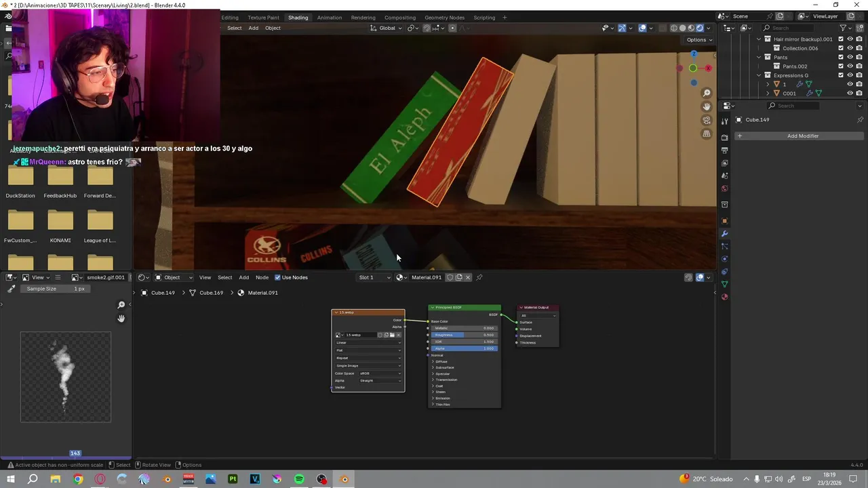Toggle X-ray mode in viewport header

point(663,28)
